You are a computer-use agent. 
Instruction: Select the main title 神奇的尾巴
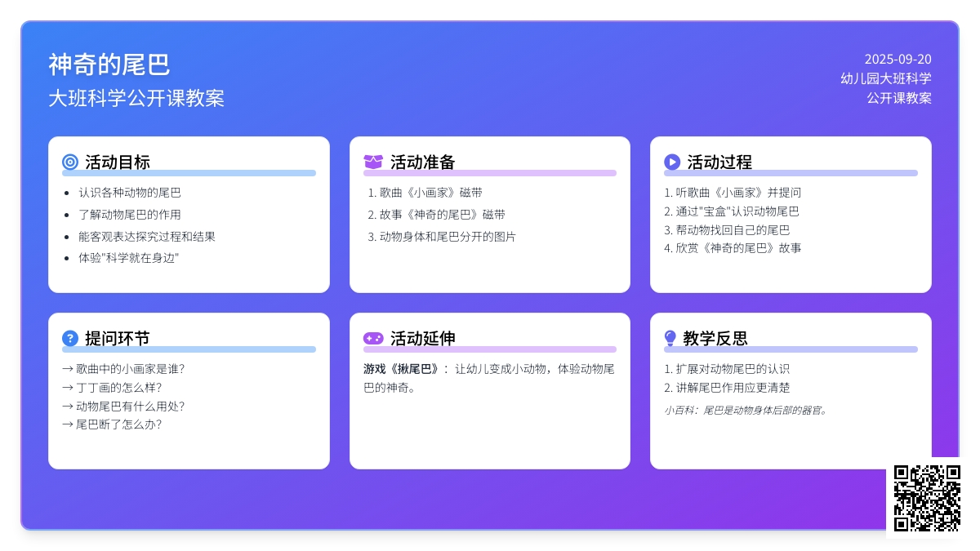click(109, 64)
